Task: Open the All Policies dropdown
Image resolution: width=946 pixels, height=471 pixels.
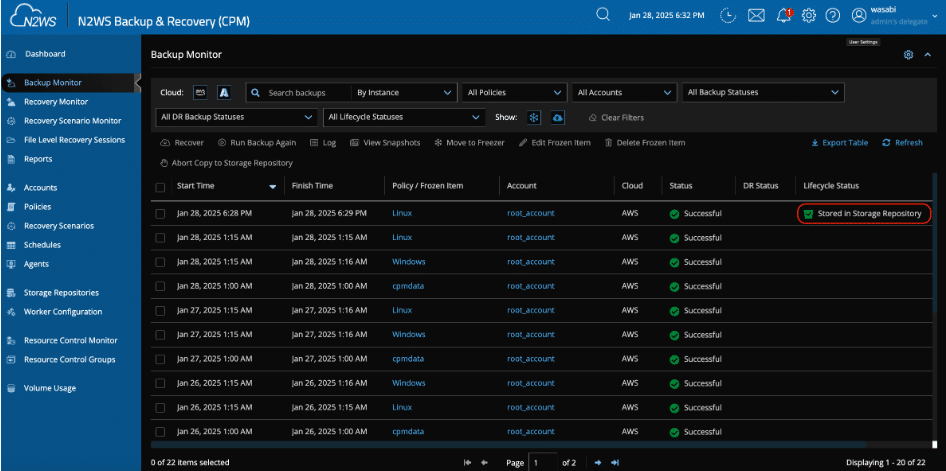Action: click(x=515, y=93)
